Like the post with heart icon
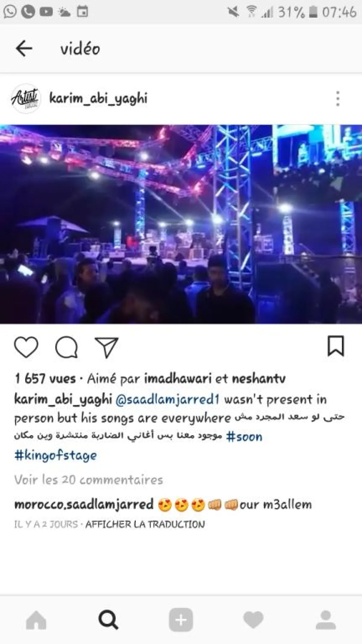 [x=26, y=347]
